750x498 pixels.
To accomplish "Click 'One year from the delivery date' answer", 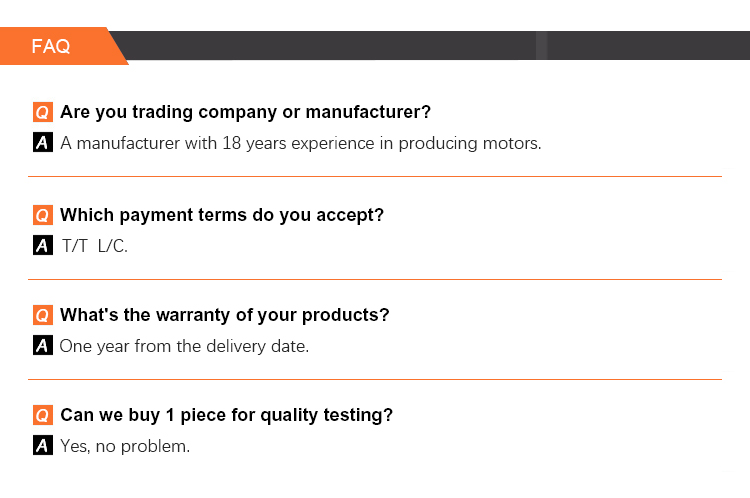I will tap(184, 346).
